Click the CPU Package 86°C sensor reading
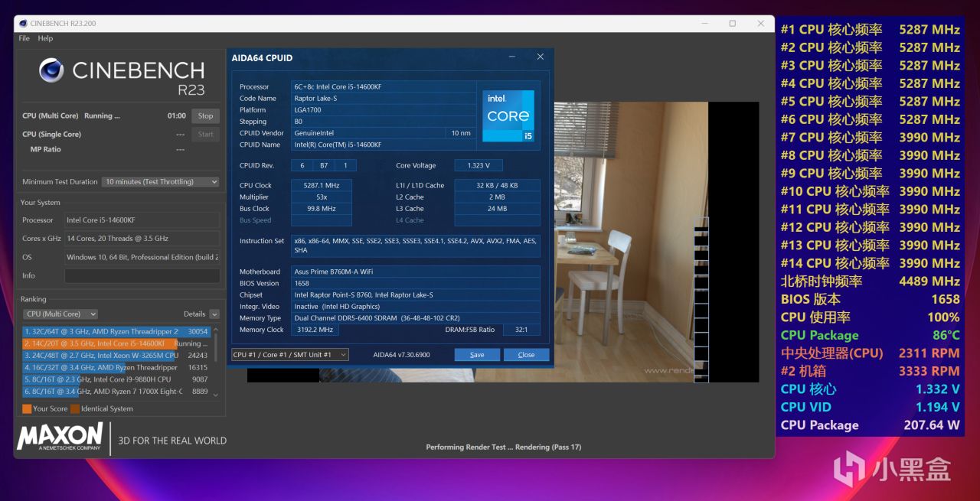 coord(870,335)
